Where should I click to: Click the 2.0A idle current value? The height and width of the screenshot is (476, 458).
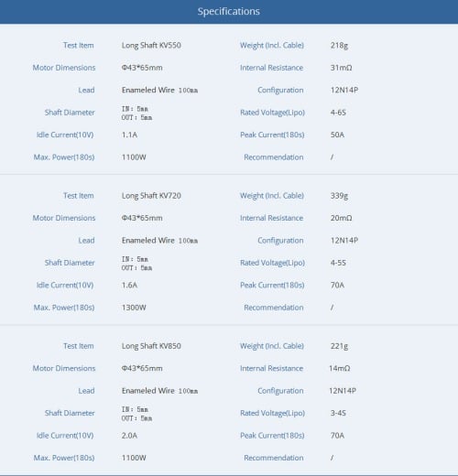129,436
